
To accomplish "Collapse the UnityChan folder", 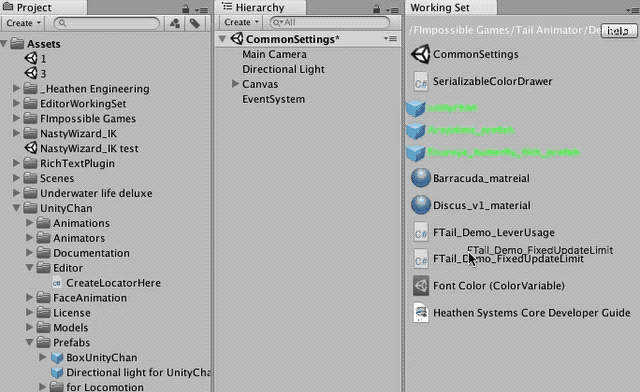I will (x=16, y=208).
